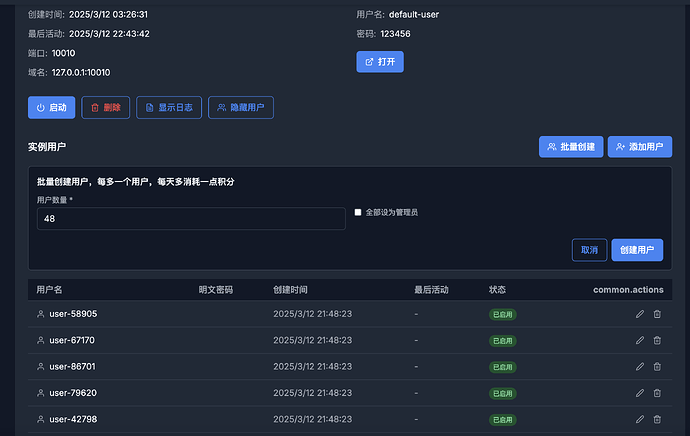Click the 状态 column header
Screen dimensions: 690x436
tap(497, 289)
